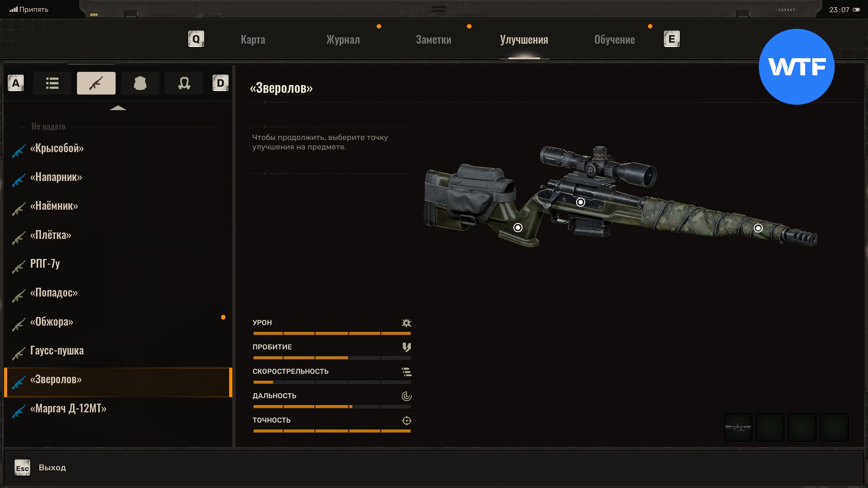The width and height of the screenshot is (868, 488).
Task: Select the weapons category icon
Action: point(96,83)
